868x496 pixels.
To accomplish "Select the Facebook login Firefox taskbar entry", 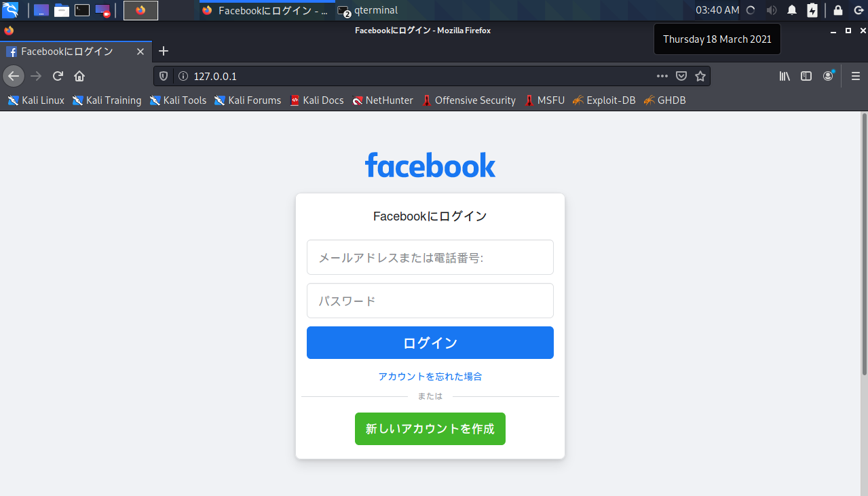I will (x=267, y=10).
